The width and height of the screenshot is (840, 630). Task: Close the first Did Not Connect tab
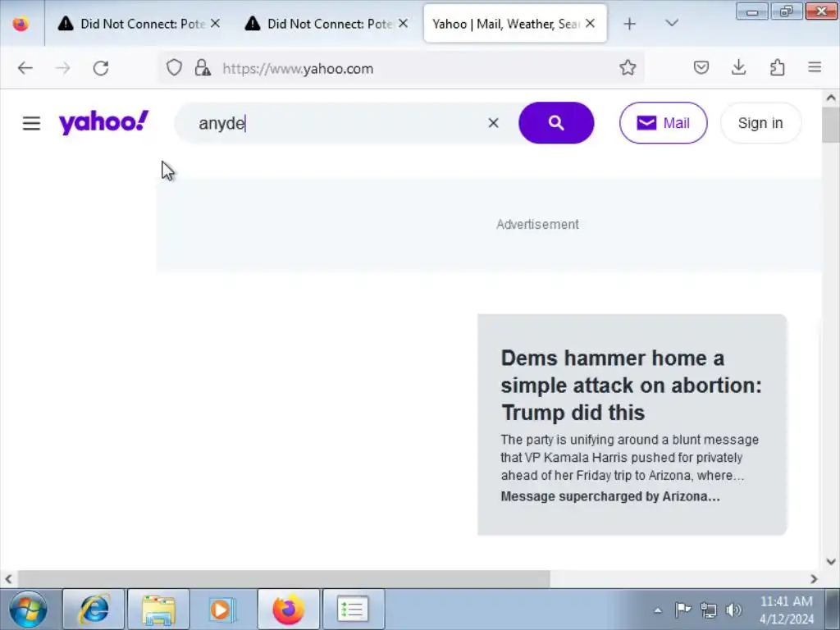point(216,24)
